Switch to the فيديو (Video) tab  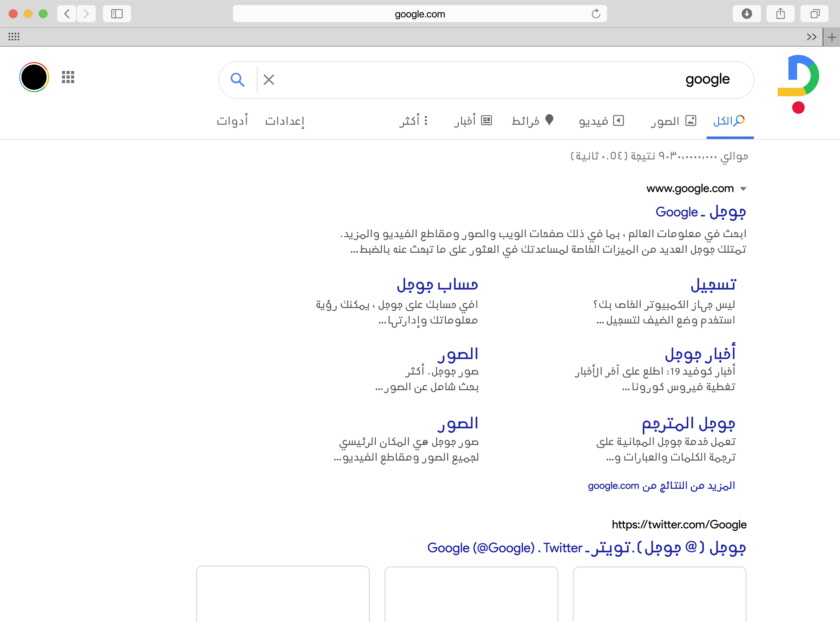click(601, 121)
